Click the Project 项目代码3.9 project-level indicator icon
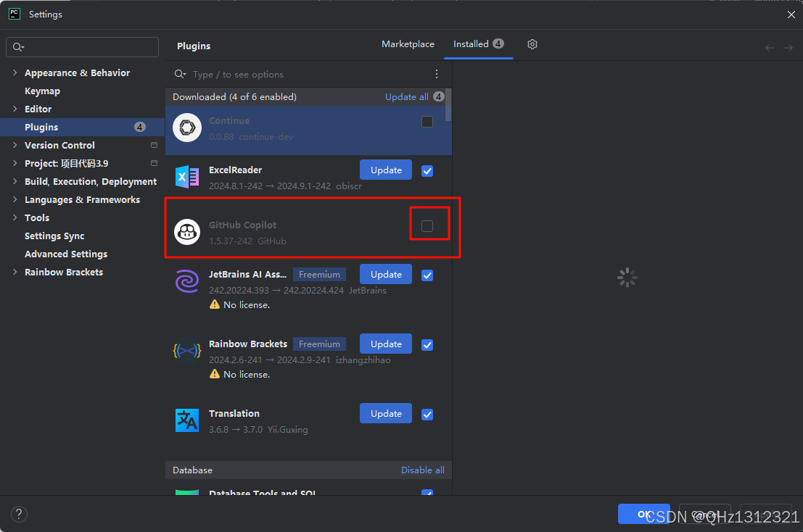This screenshot has width=803, height=532. [154, 163]
